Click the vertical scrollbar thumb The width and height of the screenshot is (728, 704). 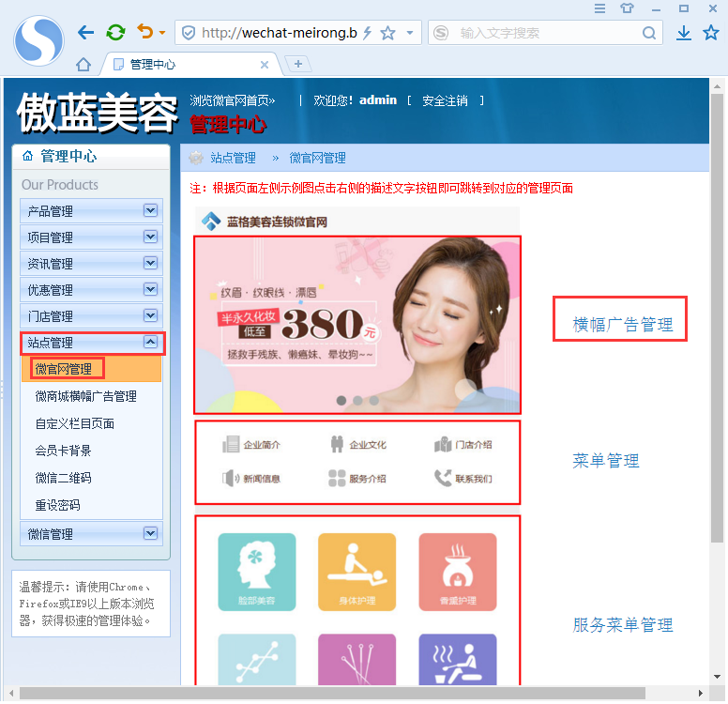pyautogui.click(x=718, y=318)
